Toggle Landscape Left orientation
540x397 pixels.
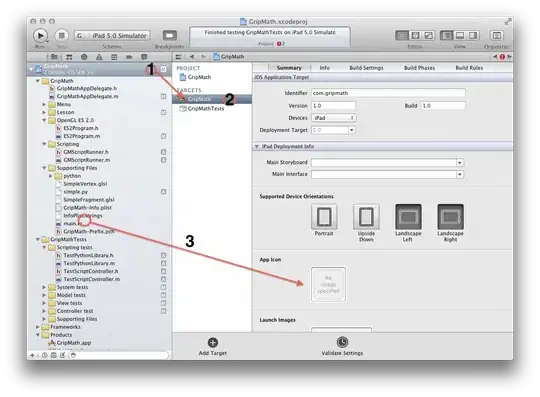[408, 217]
